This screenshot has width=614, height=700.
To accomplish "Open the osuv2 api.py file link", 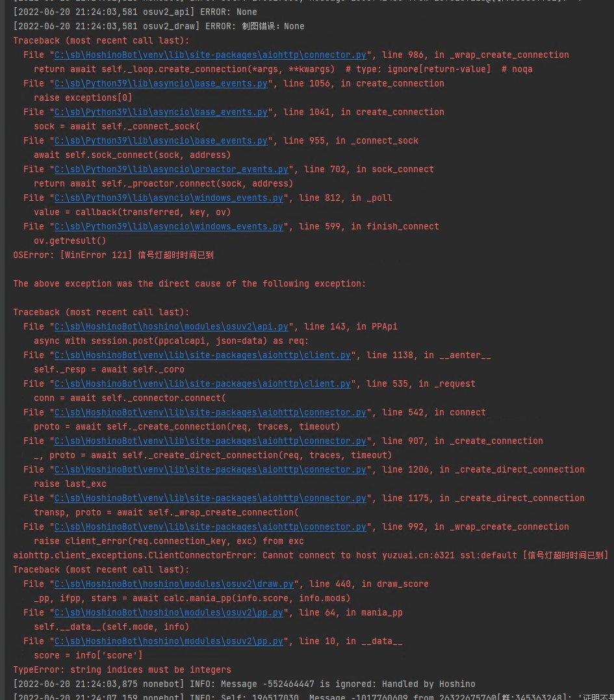I will 172,326.
